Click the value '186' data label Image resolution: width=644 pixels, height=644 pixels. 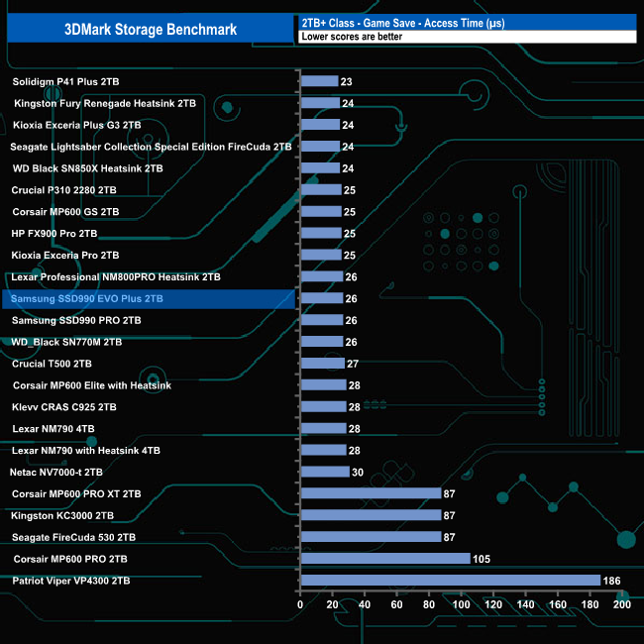click(611, 581)
